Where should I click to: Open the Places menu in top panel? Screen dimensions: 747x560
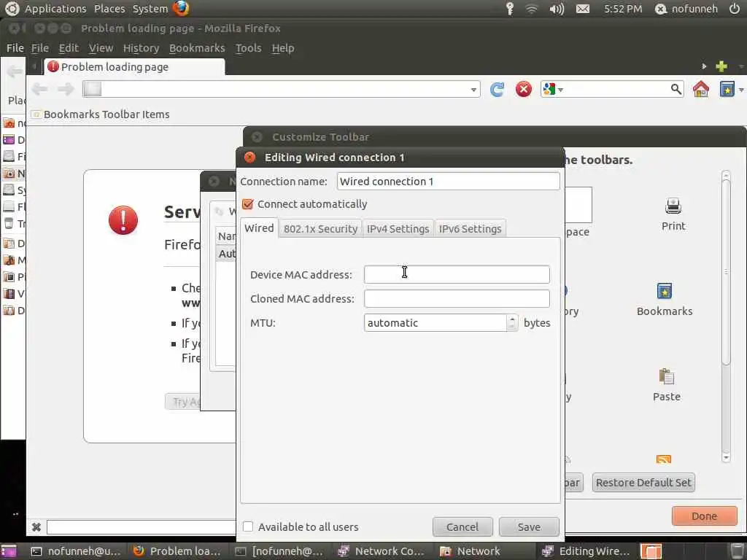(109, 9)
